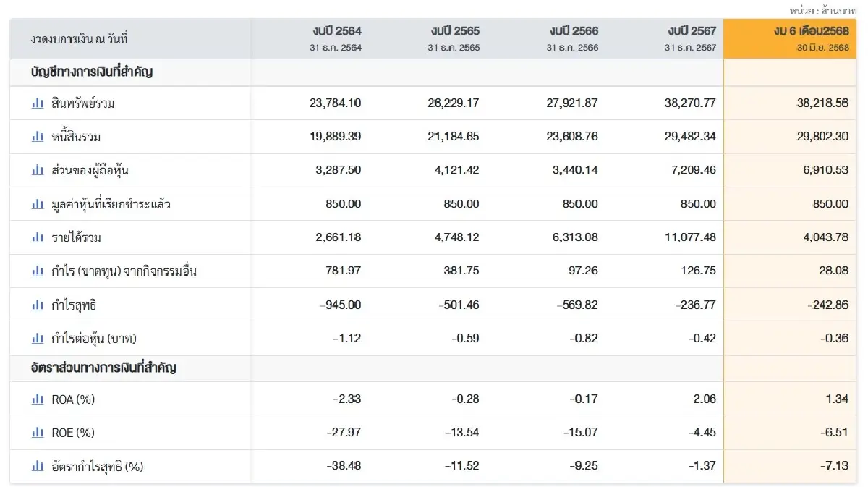Click the บัญชีทางการเงินที่สำคัญ section heading
The height and width of the screenshot is (487, 868).
pos(91,72)
